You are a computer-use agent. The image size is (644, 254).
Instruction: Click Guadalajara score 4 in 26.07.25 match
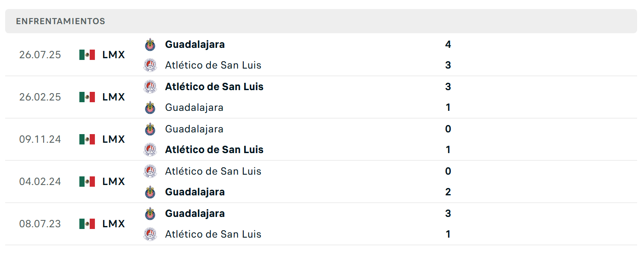point(448,44)
